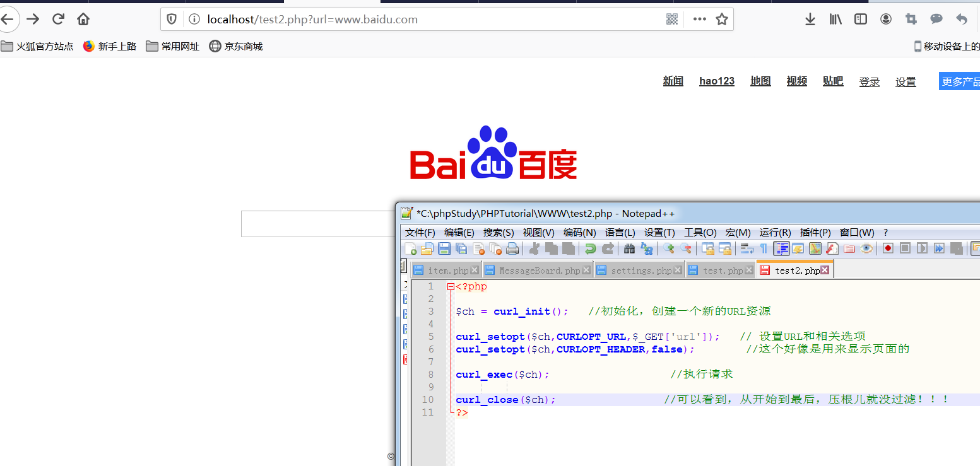
Task: Undo the last edit in Notepad++
Action: [x=590, y=248]
